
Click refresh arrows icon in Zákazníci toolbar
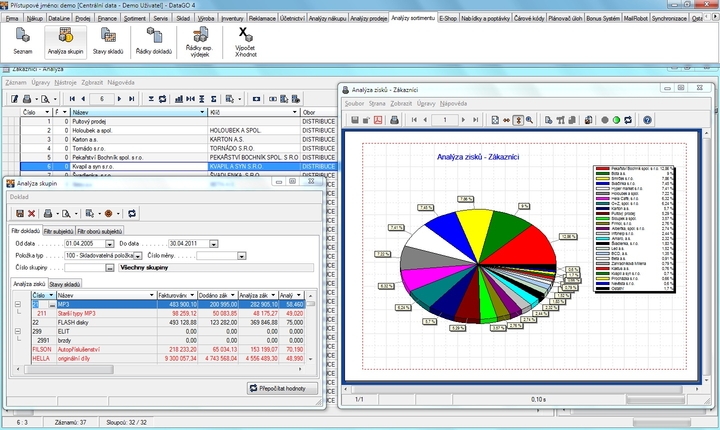pos(163,99)
